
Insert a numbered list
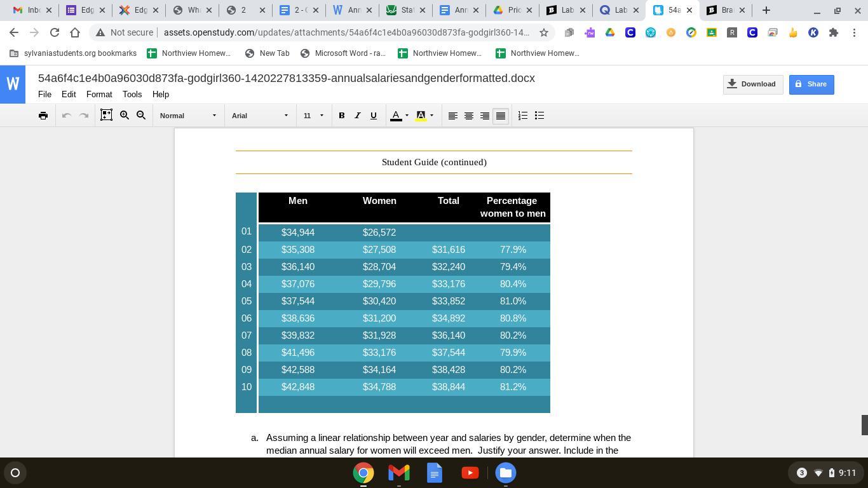(522, 116)
